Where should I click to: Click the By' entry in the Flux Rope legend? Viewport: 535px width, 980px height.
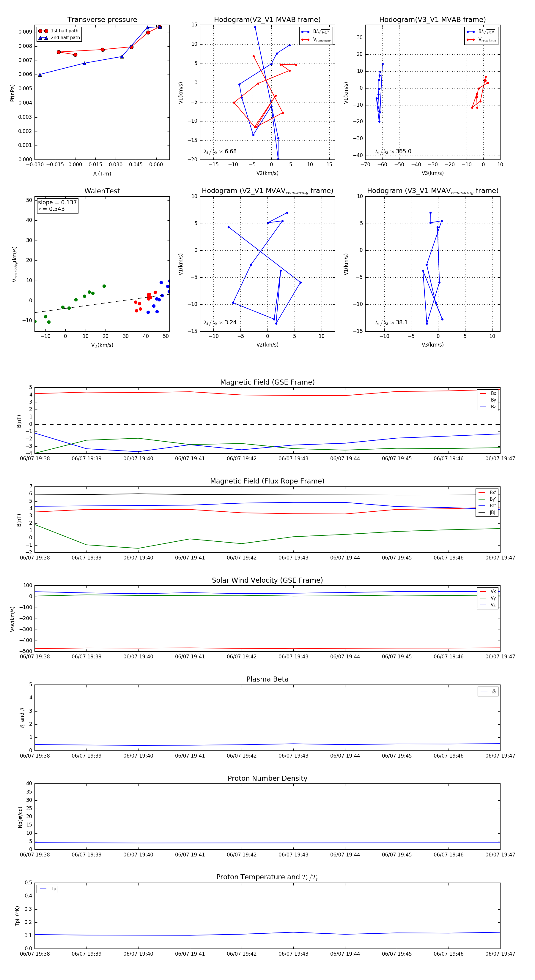pos(487,500)
